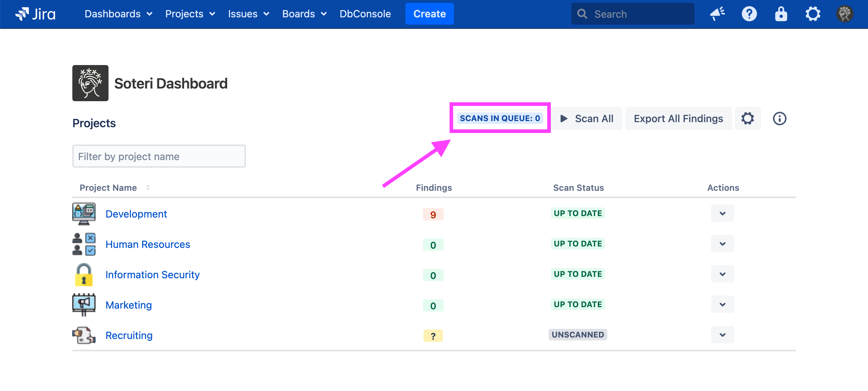Open Jira administration gear in header

click(813, 14)
